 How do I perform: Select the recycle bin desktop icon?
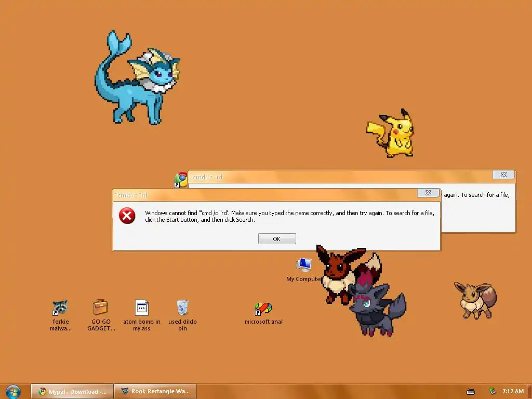182,315
